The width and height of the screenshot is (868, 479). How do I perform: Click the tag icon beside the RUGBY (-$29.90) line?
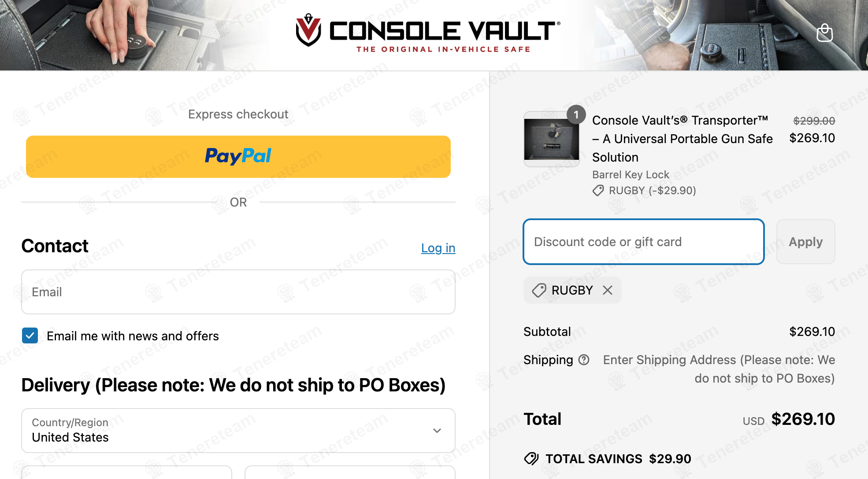(598, 191)
